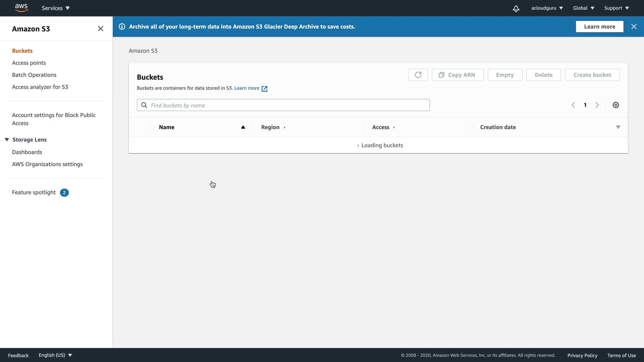Click the Create bucket button

(592, 75)
